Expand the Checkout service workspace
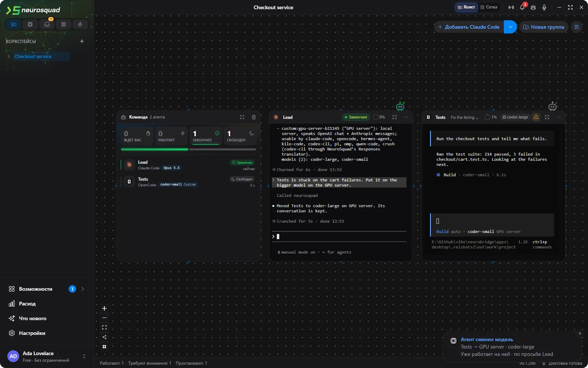 coord(9,56)
